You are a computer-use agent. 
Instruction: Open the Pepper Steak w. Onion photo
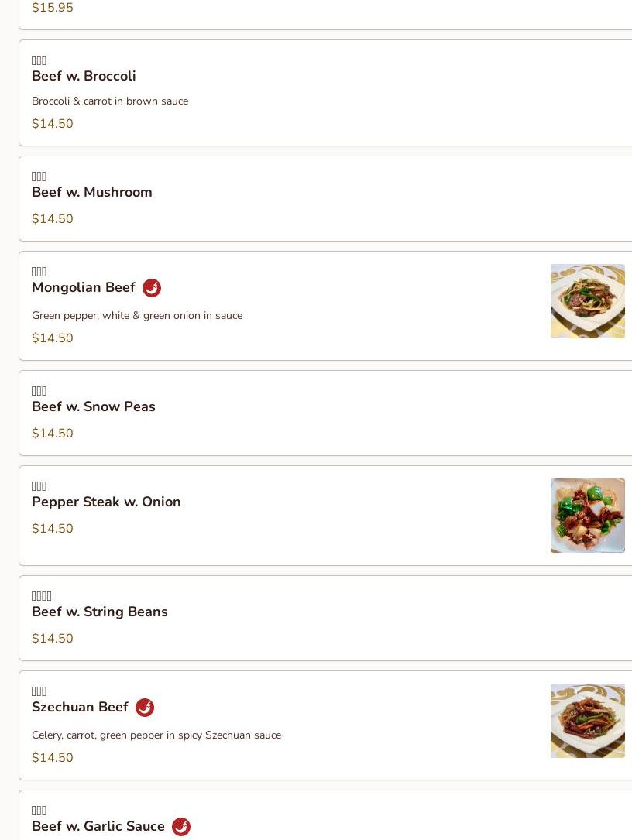click(x=588, y=516)
